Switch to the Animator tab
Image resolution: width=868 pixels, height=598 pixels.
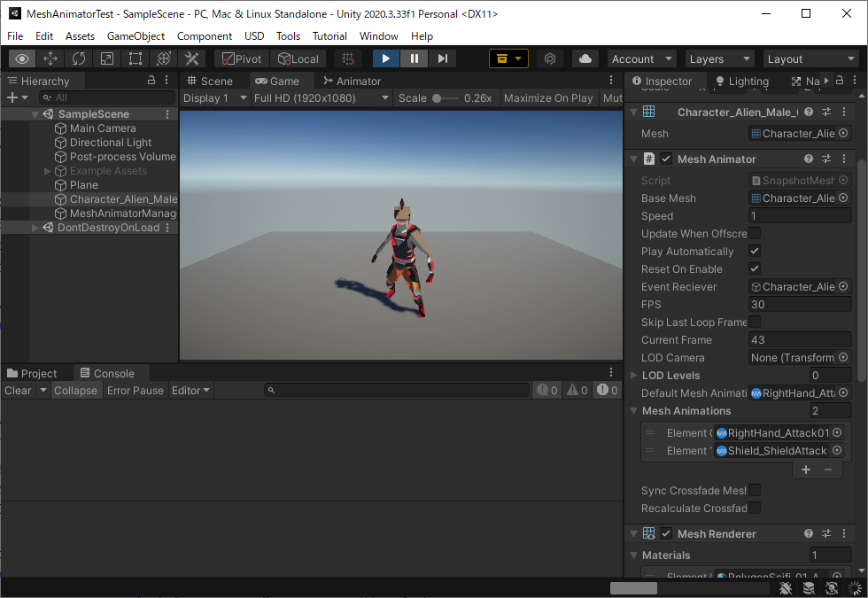353,81
